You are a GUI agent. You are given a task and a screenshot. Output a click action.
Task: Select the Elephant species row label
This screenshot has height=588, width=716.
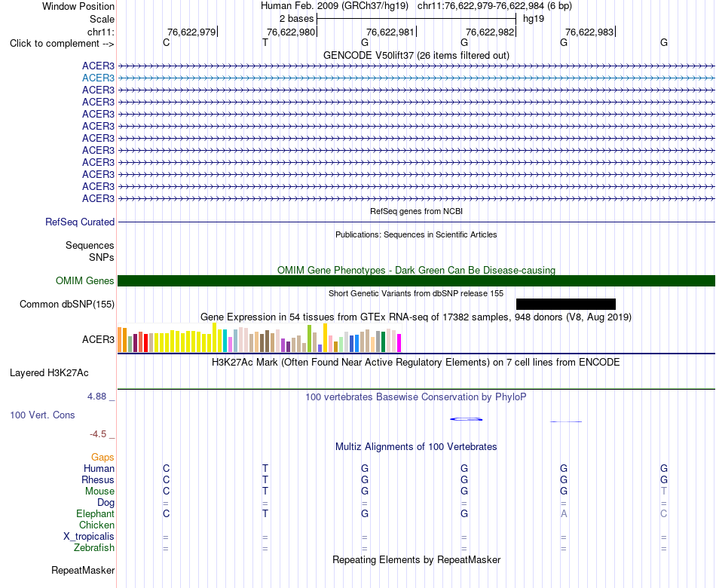95,514
